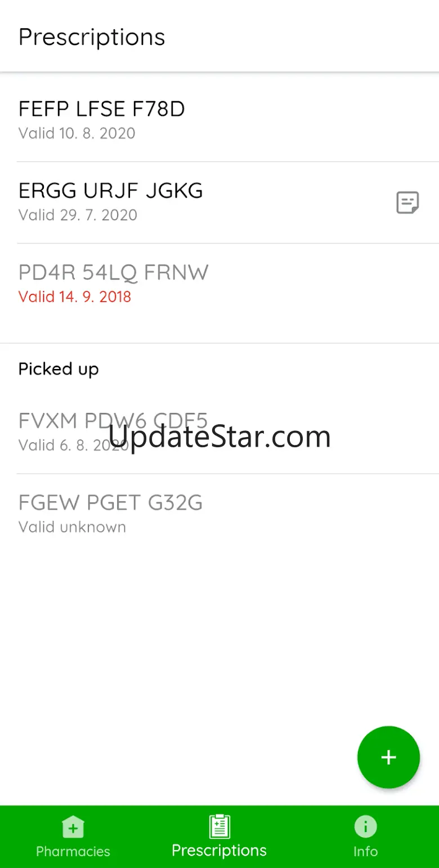Open prescription FEFP LFSE F78D

click(x=219, y=121)
